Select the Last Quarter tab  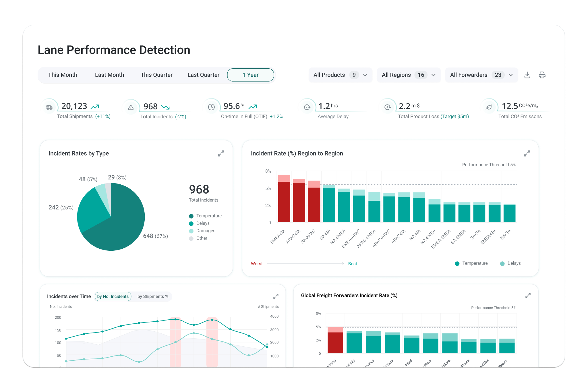203,75
